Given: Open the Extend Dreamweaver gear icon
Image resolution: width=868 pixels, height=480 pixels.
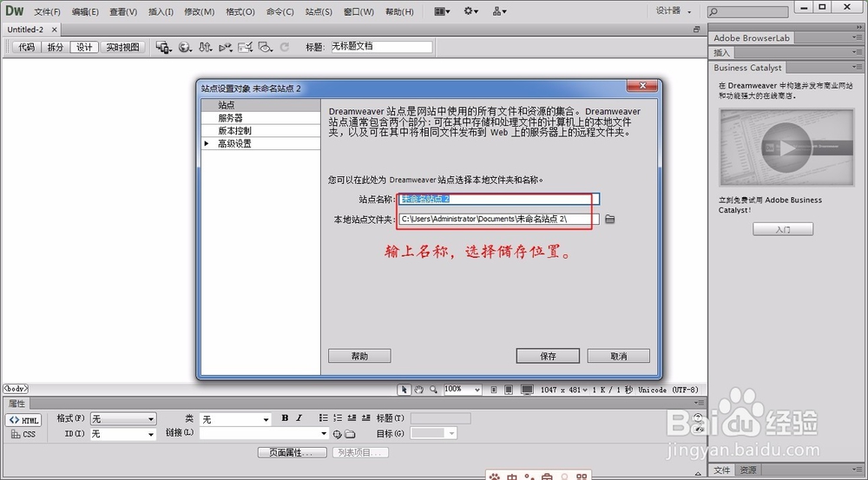Looking at the screenshot, I should click(x=471, y=11).
